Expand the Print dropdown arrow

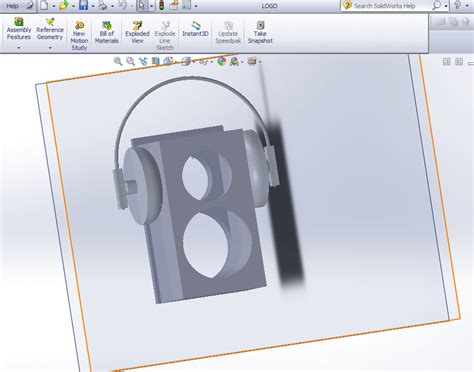tap(112, 6)
